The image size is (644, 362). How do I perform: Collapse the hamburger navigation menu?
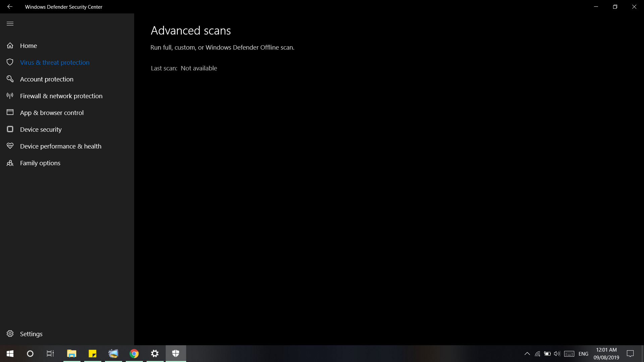pos(10,23)
